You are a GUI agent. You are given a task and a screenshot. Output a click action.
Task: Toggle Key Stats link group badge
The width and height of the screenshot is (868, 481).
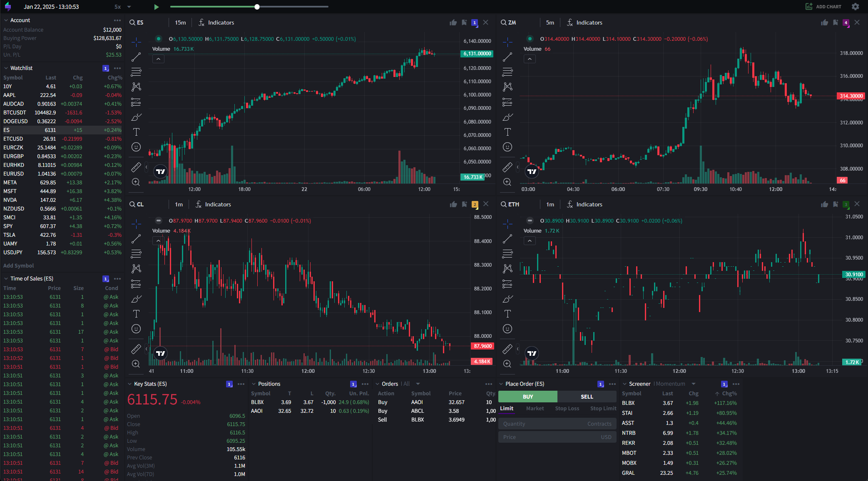229,384
